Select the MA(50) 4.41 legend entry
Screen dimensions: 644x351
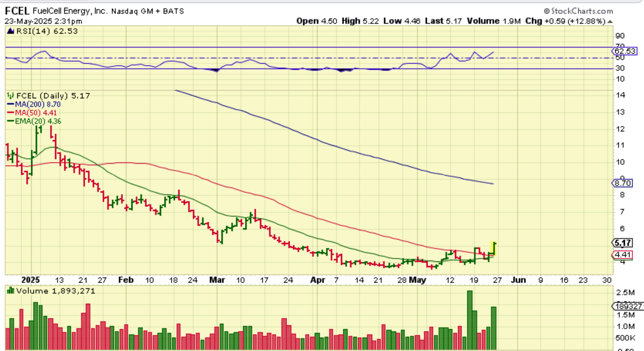click(x=32, y=113)
